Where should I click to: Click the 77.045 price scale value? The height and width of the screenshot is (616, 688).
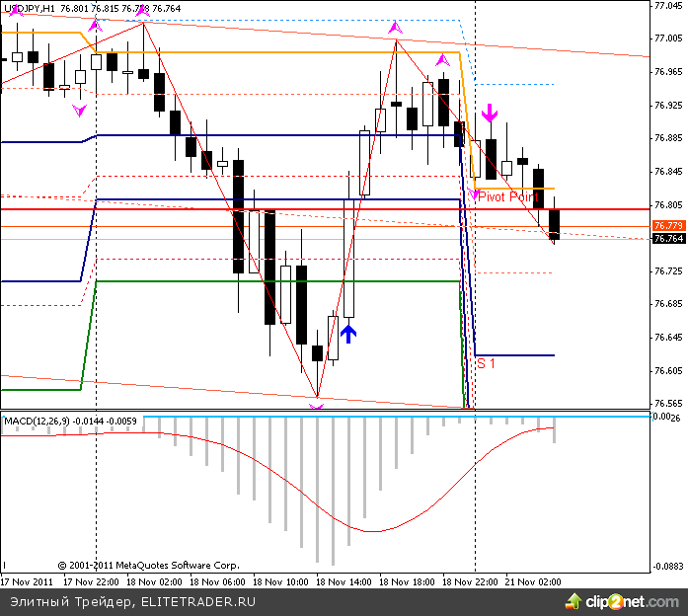pyautogui.click(x=669, y=5)
